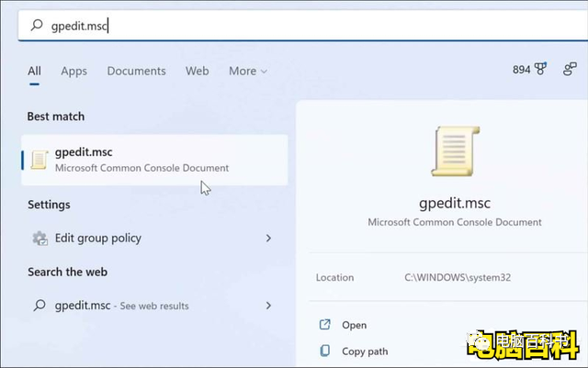Click the gear icon for Edit group policy
This screenshot has height=368, width=588.
[x=40, y=238]
